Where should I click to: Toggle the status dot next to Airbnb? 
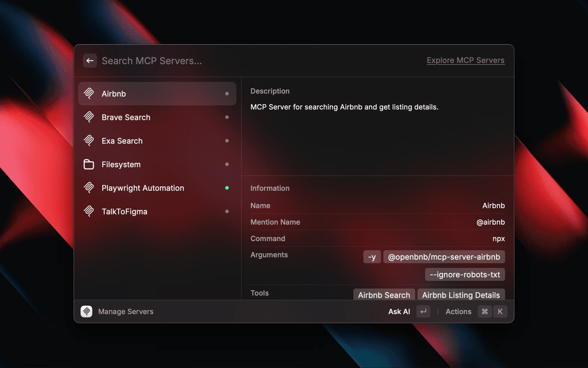coord(227,94)
